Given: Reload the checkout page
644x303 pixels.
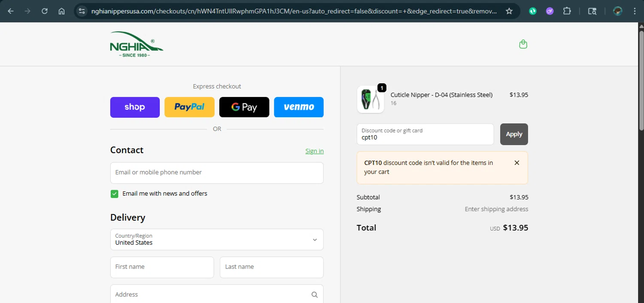Looking at the screenshot, I should [45, 11].
